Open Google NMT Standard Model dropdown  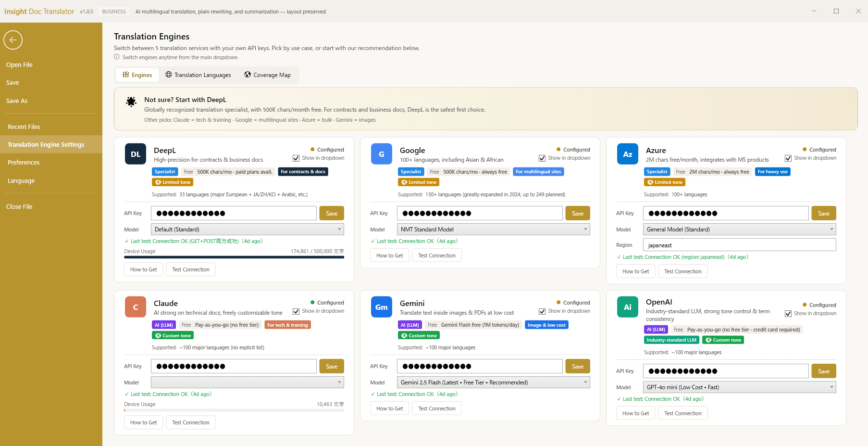[x=494, y=229]
